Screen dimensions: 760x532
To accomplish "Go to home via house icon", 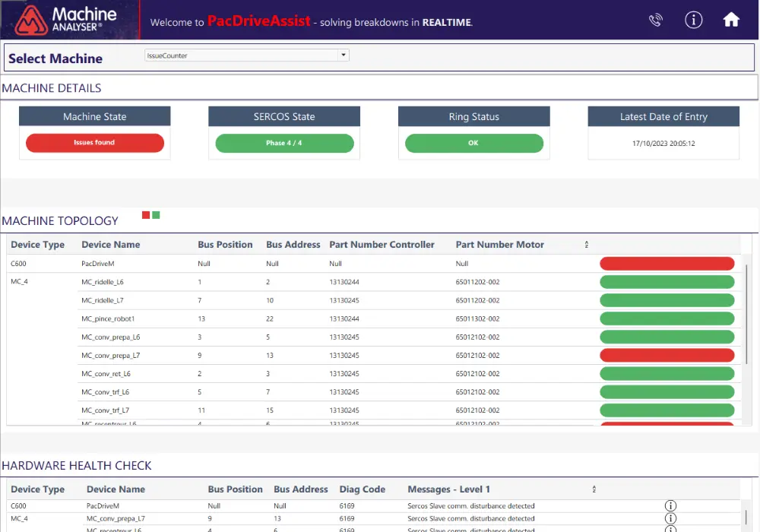I will coord(731,20).
